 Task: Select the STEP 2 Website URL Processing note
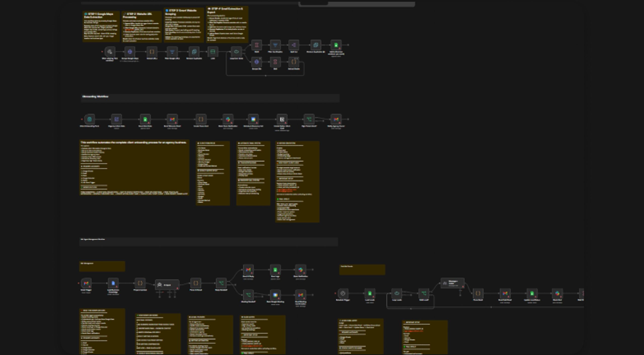point(142,26)
